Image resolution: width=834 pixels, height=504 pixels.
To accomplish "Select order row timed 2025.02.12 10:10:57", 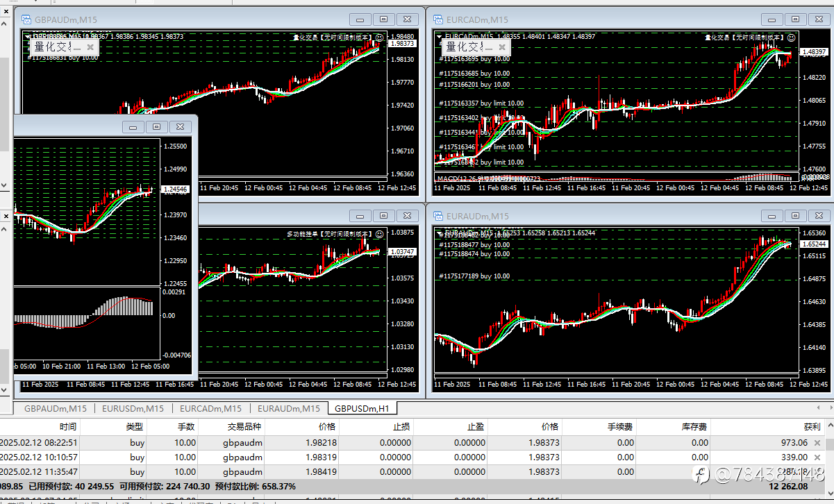I will pos(413,457).
